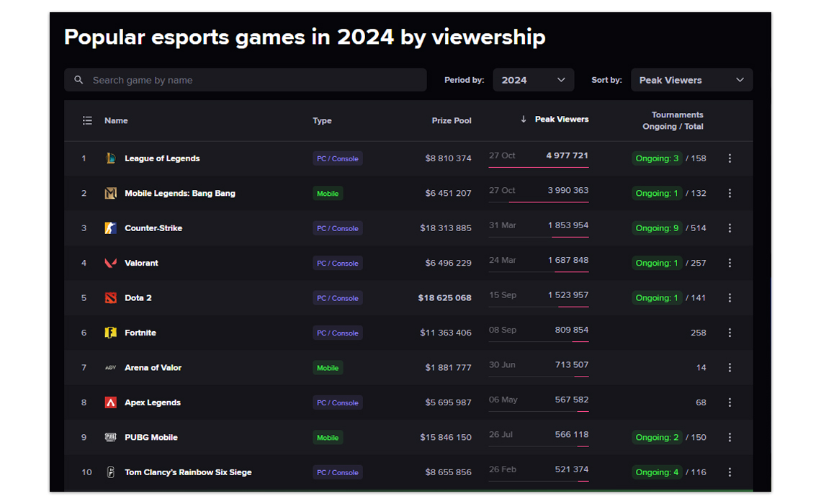
Task: Open the Sort by Peak Viewers dropdown
Action: click(x=691, y=80)
